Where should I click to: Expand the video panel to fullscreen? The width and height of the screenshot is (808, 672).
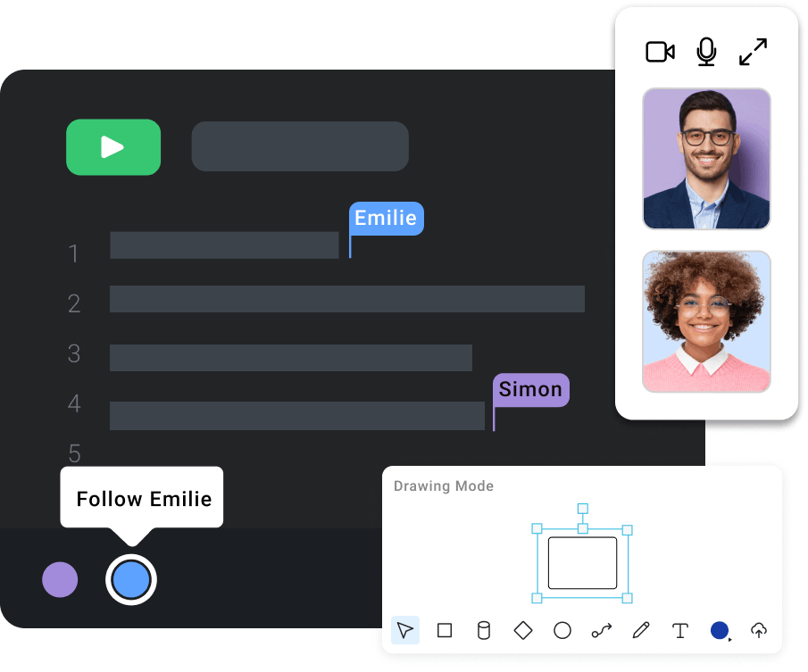point(754,52)
